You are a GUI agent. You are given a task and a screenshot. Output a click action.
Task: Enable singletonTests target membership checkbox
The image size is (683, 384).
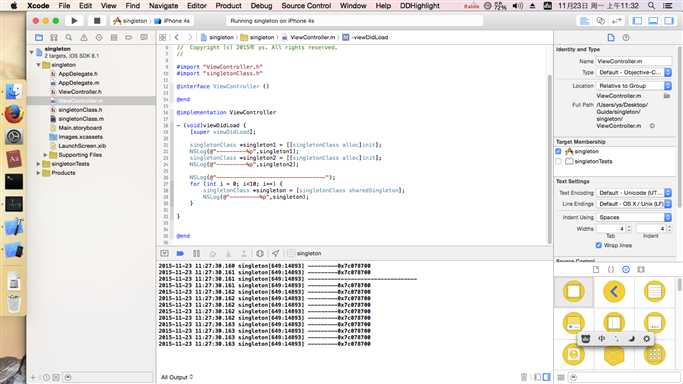coord(558,162)
